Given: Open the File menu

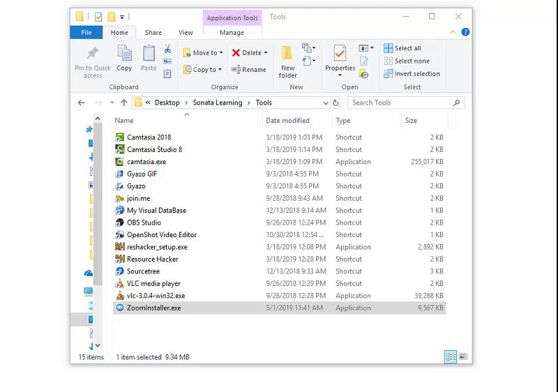Looking at the screenshot, I should click(x=86, y=32).
